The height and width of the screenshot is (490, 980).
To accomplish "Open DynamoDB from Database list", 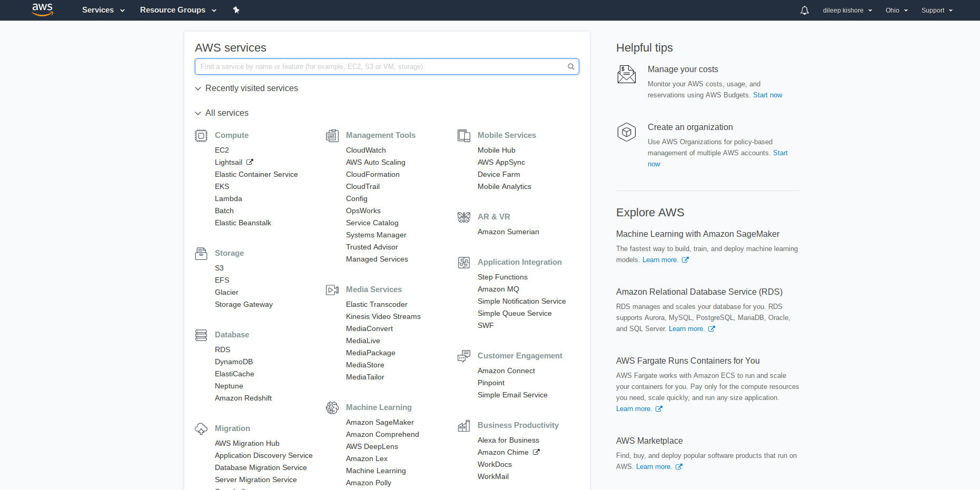I will (234, 362).
